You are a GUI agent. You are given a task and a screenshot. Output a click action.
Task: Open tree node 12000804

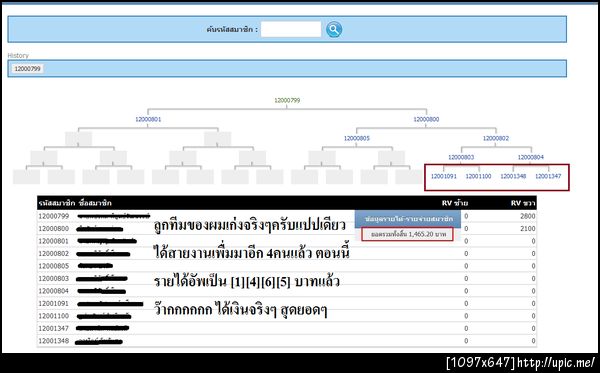[x=530, y=157]
